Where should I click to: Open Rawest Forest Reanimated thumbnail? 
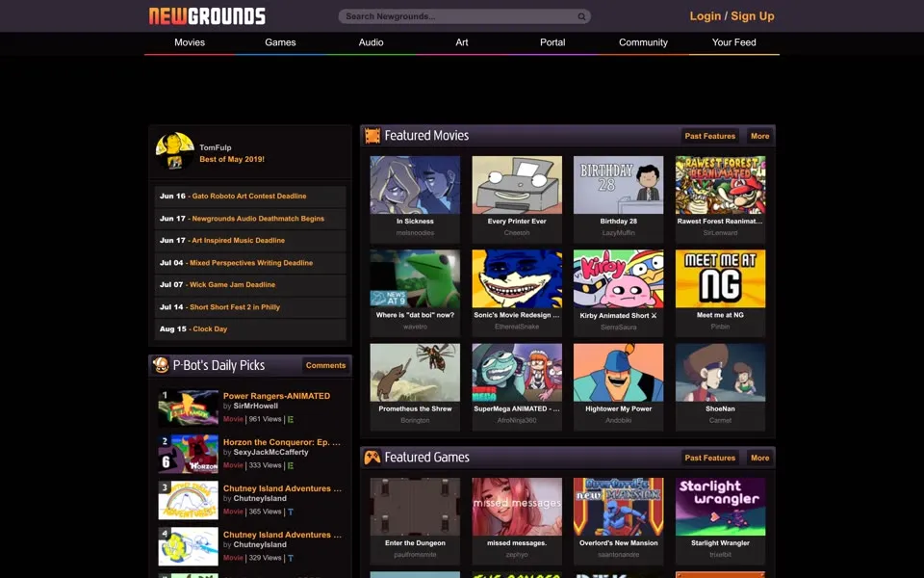pos(720,185)
